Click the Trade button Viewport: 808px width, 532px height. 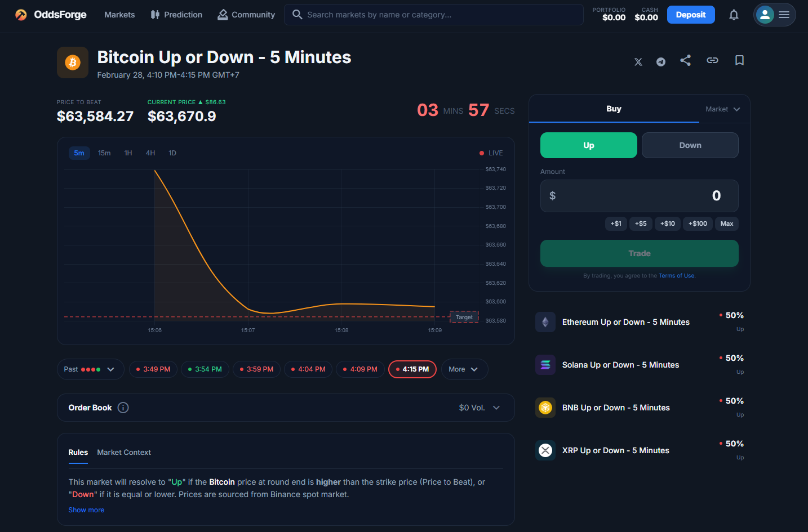[x=640, y=253]
